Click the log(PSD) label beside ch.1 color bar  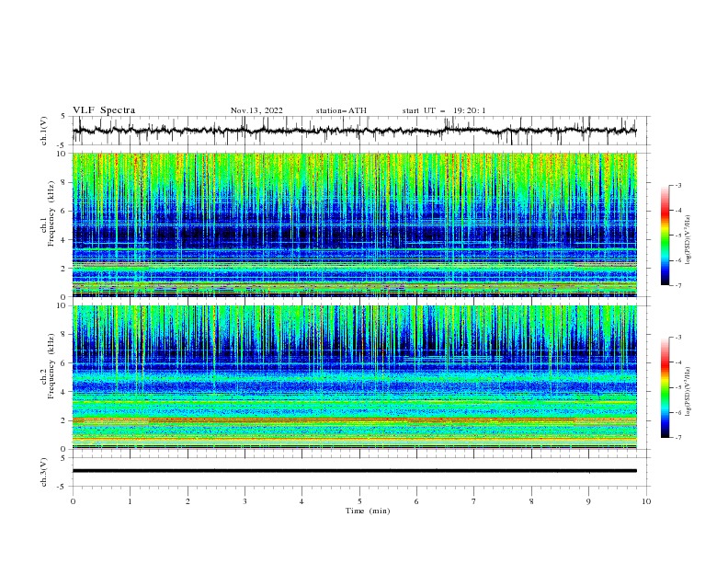[688, 240]
